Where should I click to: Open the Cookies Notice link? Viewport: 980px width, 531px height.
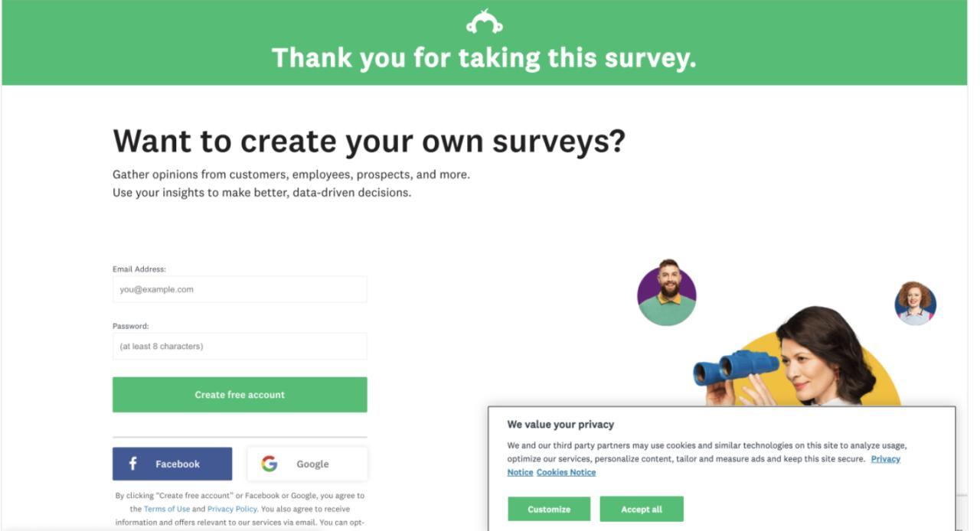(566, 472)
